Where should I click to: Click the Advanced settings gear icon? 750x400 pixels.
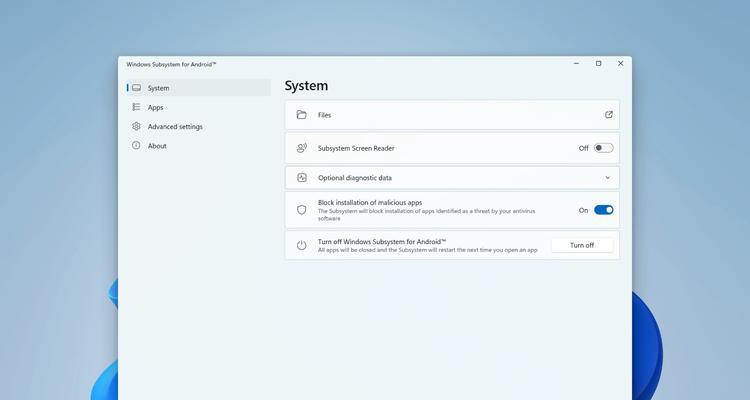[136, 126]
